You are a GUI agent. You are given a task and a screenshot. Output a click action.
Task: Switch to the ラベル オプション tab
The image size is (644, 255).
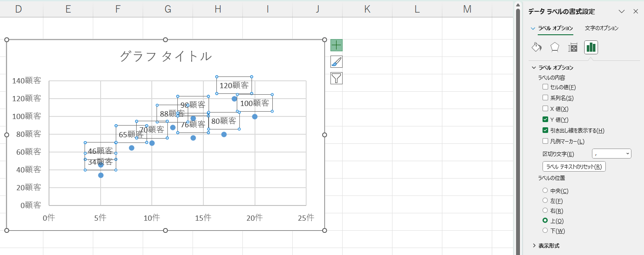click(x=555, y=28)
